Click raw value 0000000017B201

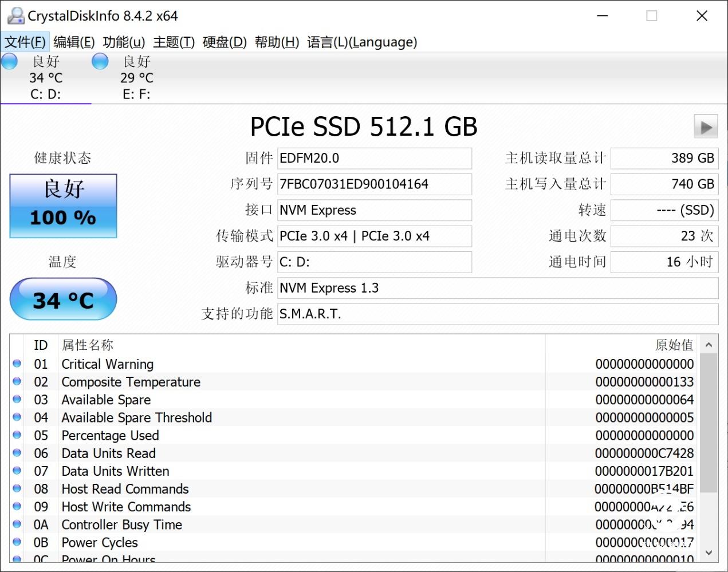pyautogui.click(x=644, y=471)
